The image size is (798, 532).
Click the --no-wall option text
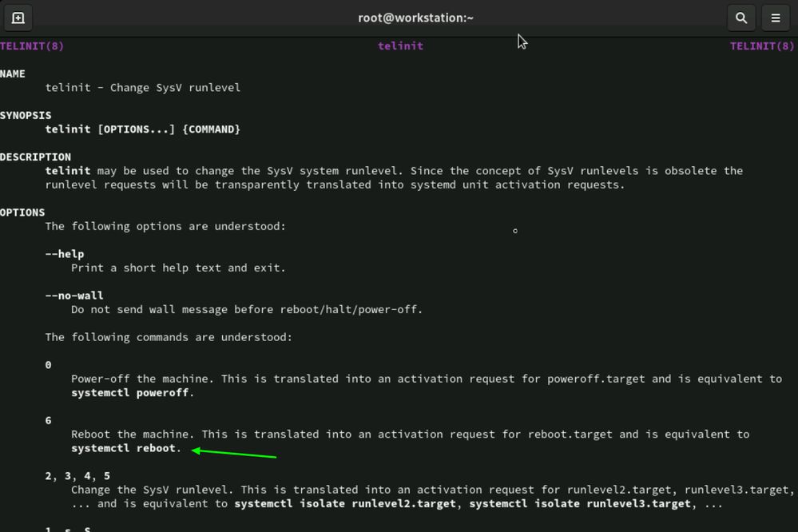pos(74,296)
